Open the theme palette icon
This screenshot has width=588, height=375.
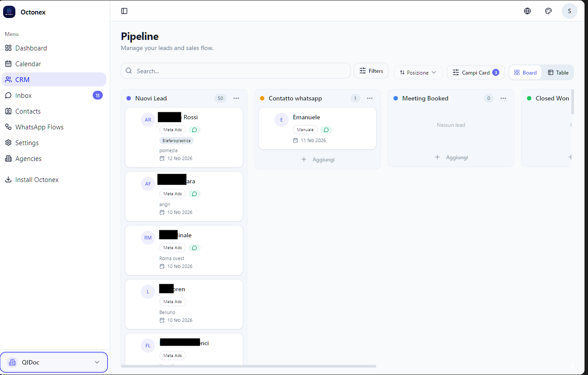click(548, 11)
